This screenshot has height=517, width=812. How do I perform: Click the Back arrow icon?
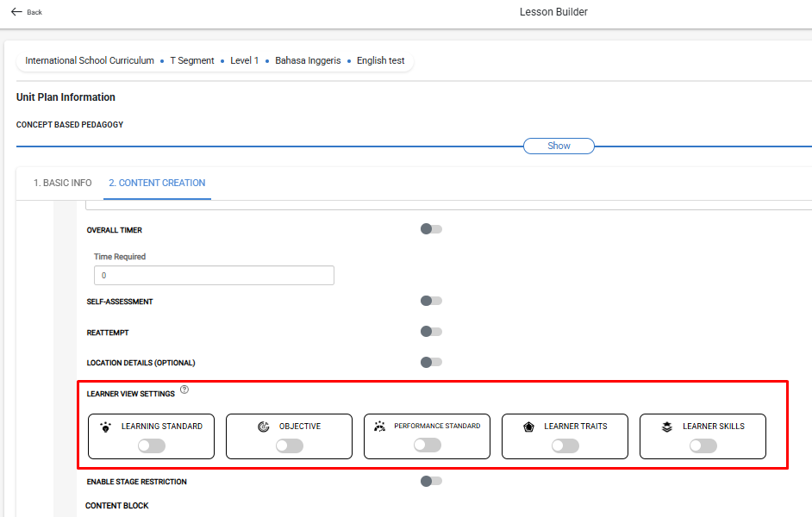[x=16, y=12]
